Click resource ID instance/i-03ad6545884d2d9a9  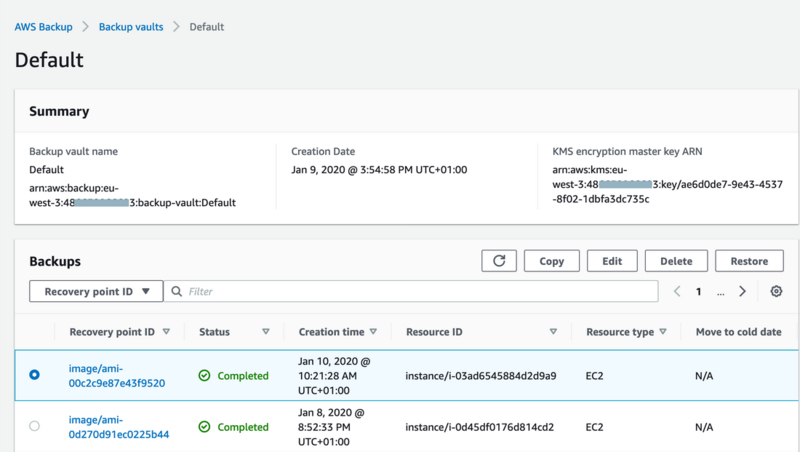coord(481,376)
